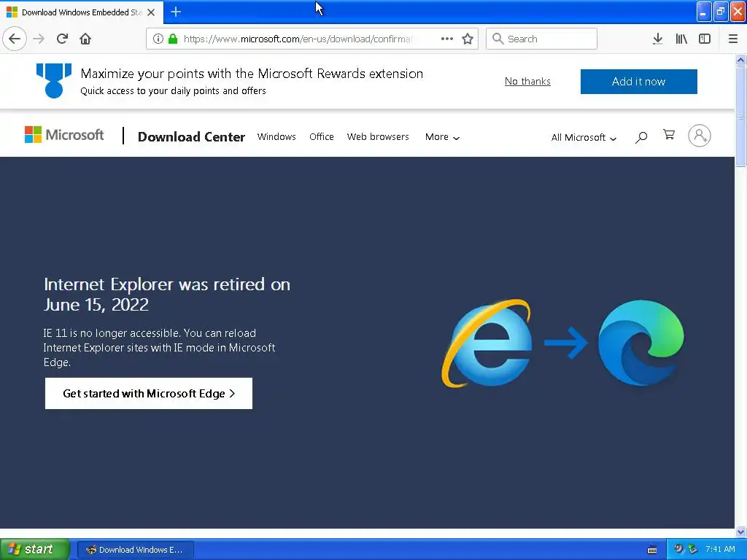Click the Add it now button
747x560 pixels.
(638, 82)
